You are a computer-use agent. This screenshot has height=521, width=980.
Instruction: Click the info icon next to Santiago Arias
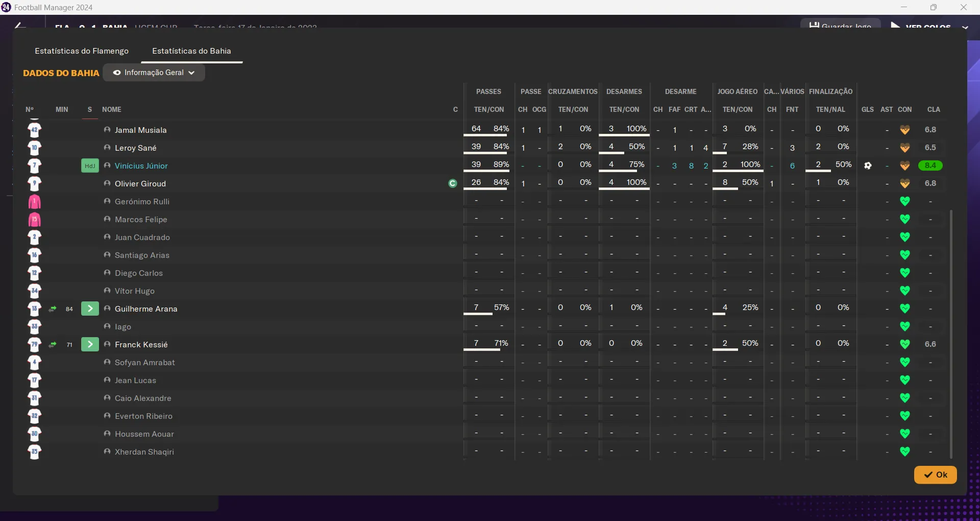point(107,255)
